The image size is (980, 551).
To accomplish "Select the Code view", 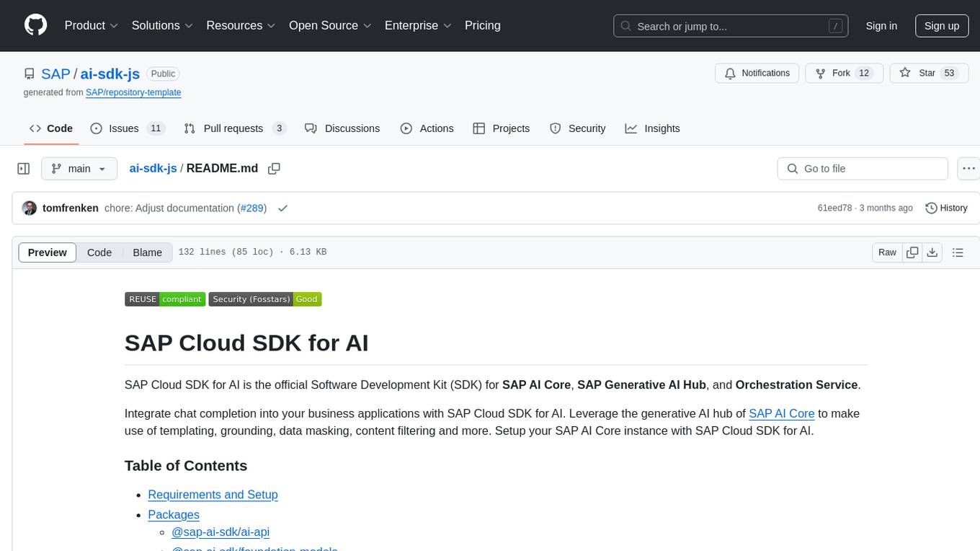I will click(x=99, y=252).
